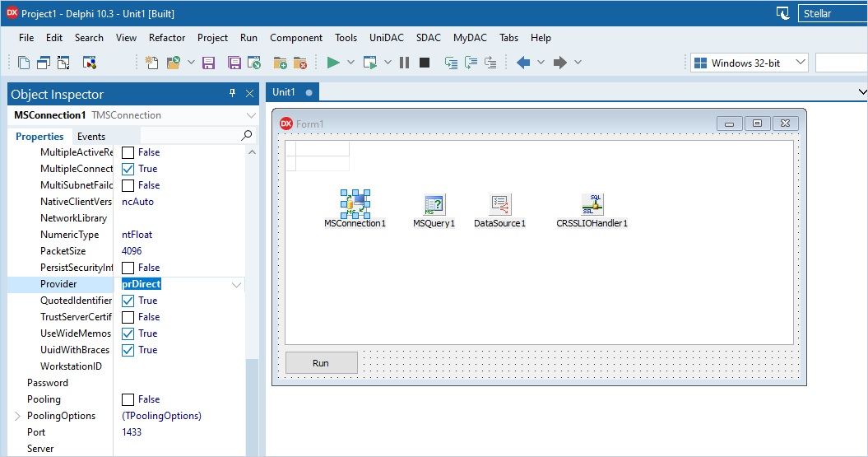The height and width of the screenshot is (457, 868).
Task: Switch to the Events tab
Action: coord(91,136)
